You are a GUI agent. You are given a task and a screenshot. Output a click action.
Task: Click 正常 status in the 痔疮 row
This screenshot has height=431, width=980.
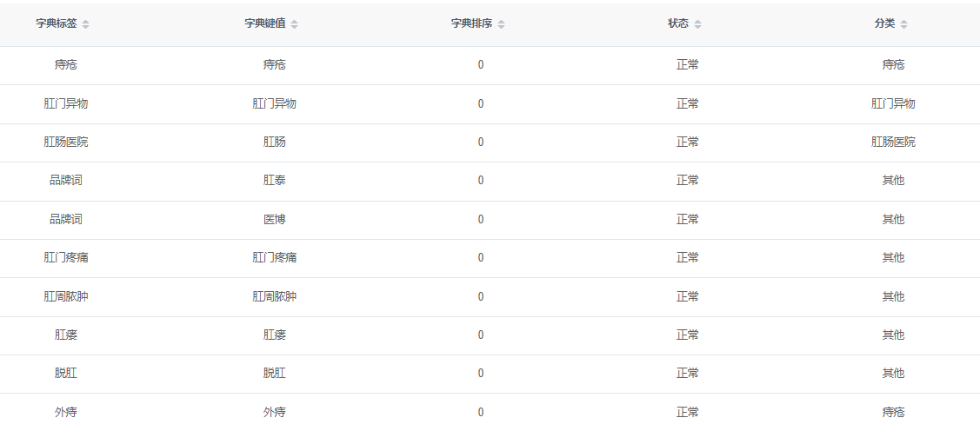pyautogui.click(x=688, y=65)
